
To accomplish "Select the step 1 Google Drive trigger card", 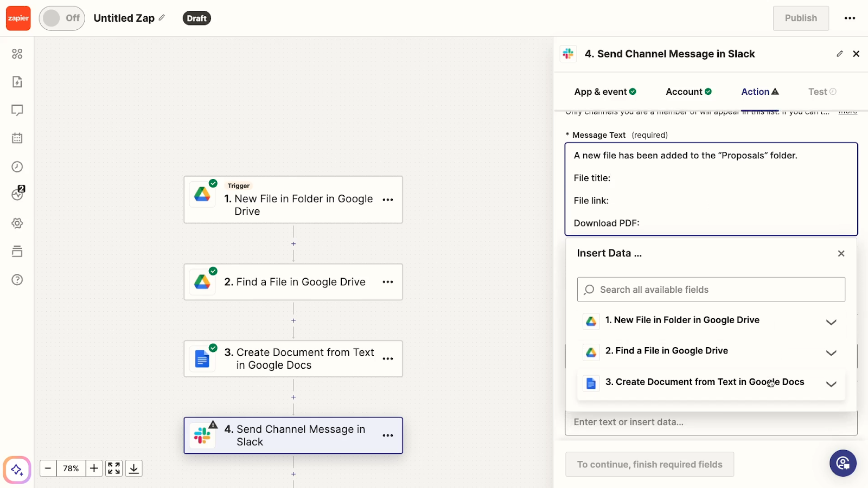I will tap(293, 200).
